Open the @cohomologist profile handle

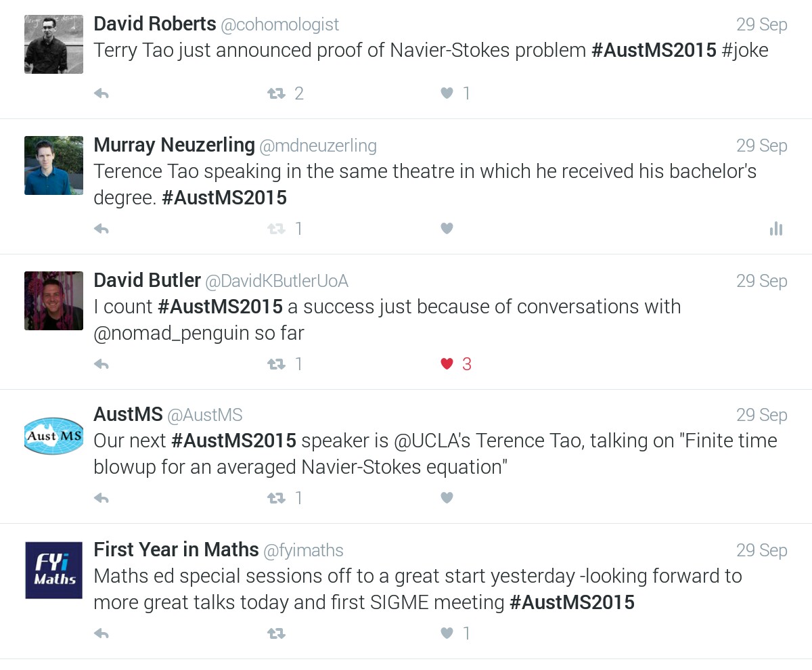(280, 24)
